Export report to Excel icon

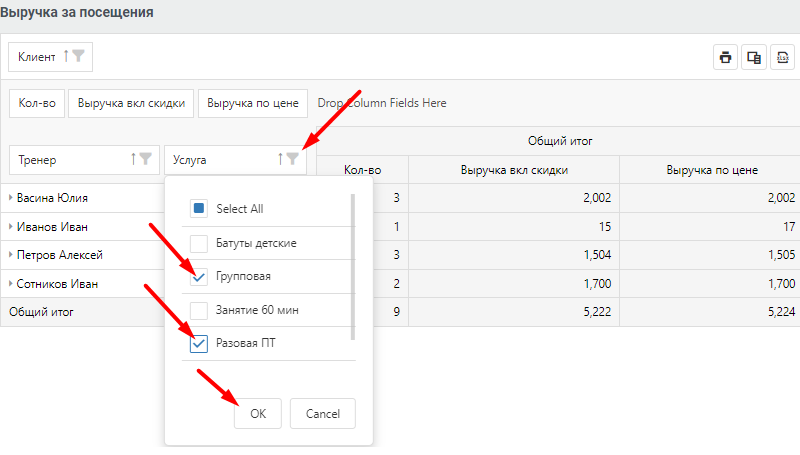click(783, 57)
